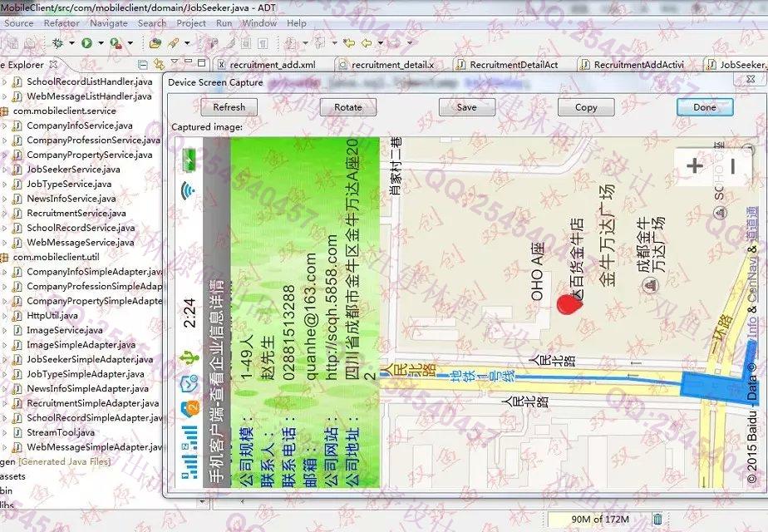Click the Save button in capture dialog
The image size is (768, 532).
coord(467,106)
